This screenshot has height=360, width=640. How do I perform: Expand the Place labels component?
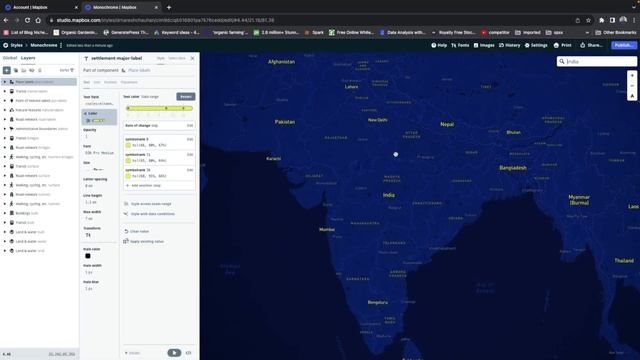pyautogui.click(x=5, y=82)
